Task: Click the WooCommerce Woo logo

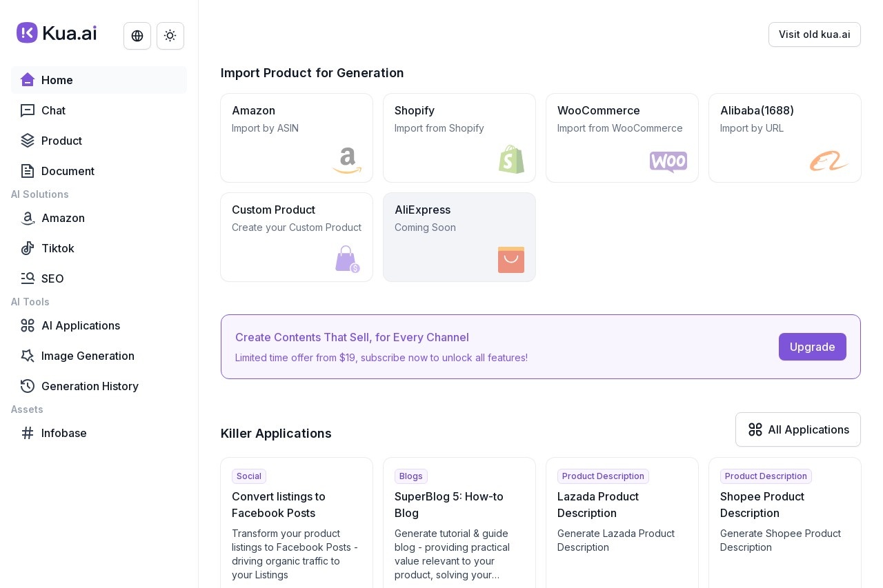Action: (668, 162)
